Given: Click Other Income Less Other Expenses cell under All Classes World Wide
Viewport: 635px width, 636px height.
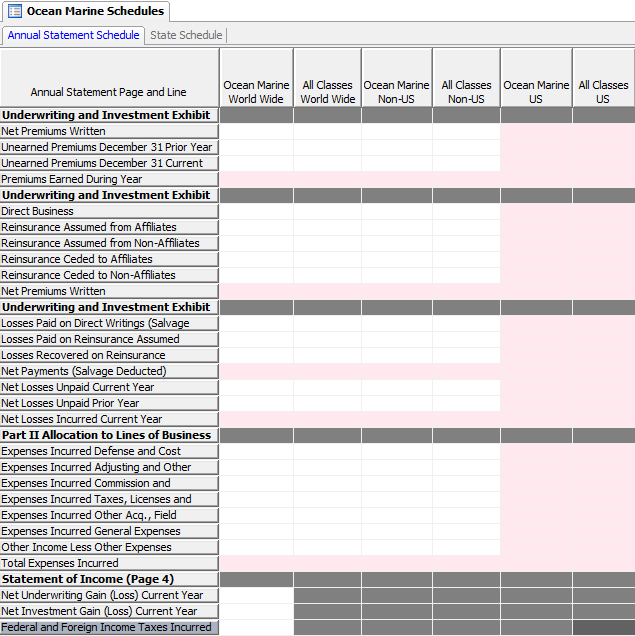Looking at the screenshot, I should click(x=328, y=547).
